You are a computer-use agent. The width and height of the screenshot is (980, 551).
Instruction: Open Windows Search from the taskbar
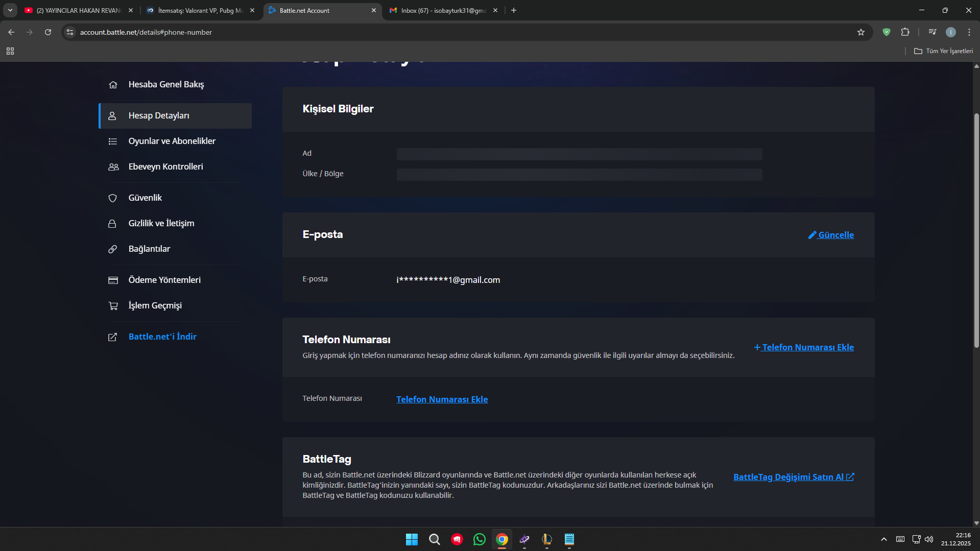(x=435, y=539)
